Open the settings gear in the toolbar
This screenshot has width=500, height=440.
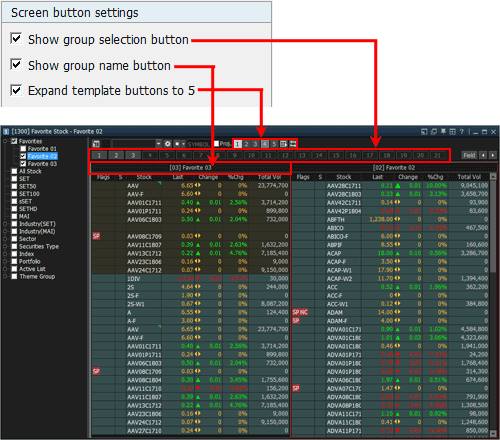pos(168,144)
